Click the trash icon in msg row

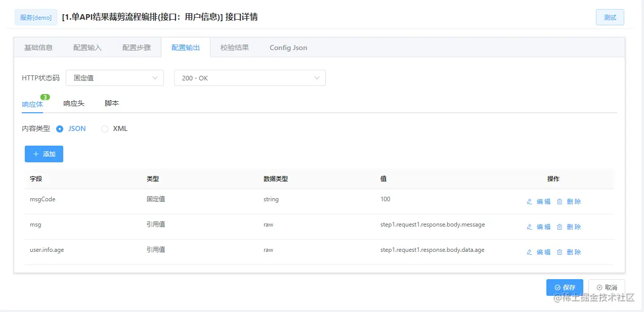tap(560, 227)
